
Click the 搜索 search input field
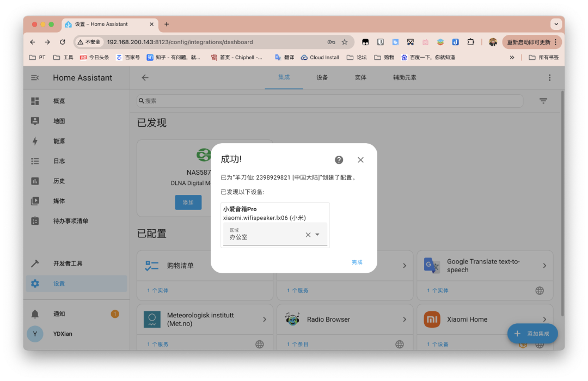(x=329, y=101)
